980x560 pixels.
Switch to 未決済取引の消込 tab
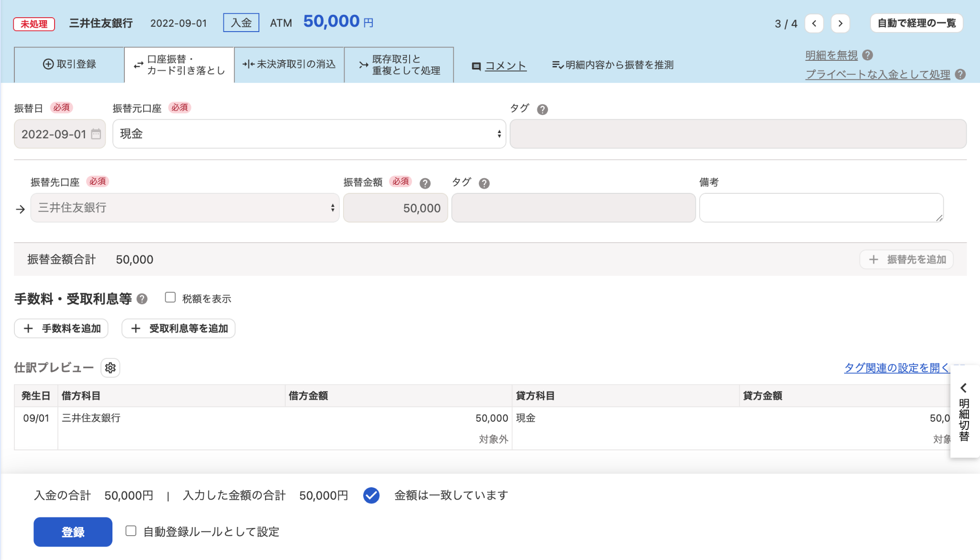tap(289, 65)
